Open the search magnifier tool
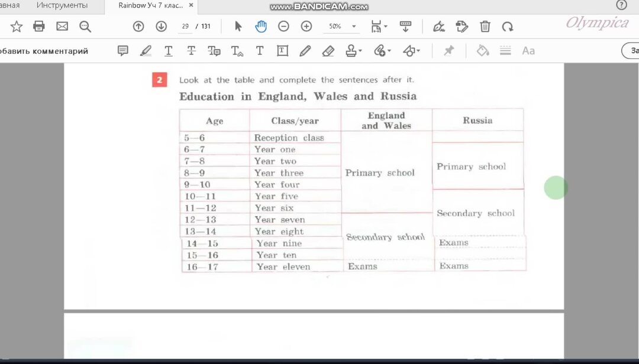The image size is (639, 364). click(85, 27)
